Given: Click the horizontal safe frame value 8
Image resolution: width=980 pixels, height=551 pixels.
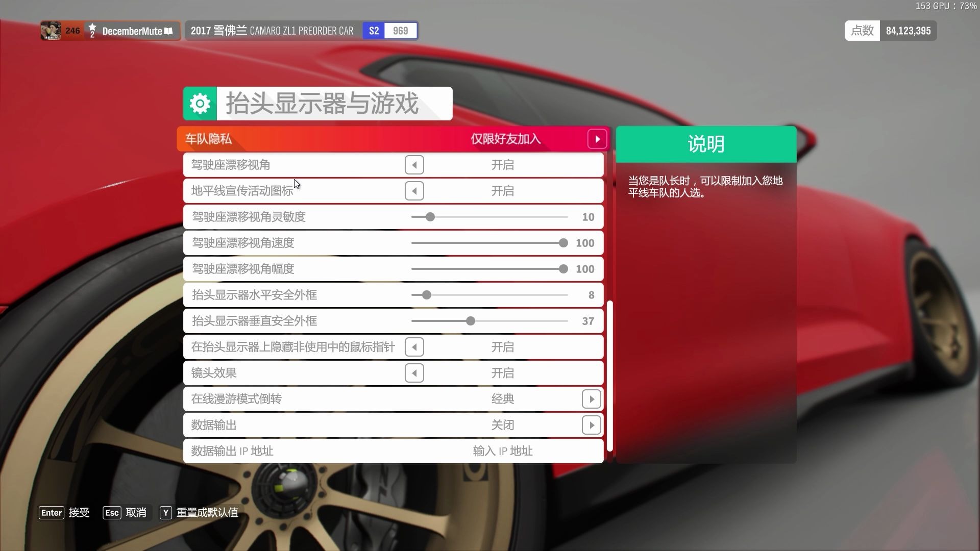Looking at the screenshot, I should (591, 295).
